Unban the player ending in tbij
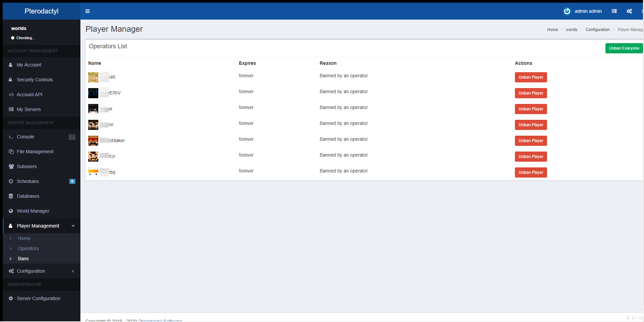This screenshot has width=644, height=322. (x=530, y=172)
